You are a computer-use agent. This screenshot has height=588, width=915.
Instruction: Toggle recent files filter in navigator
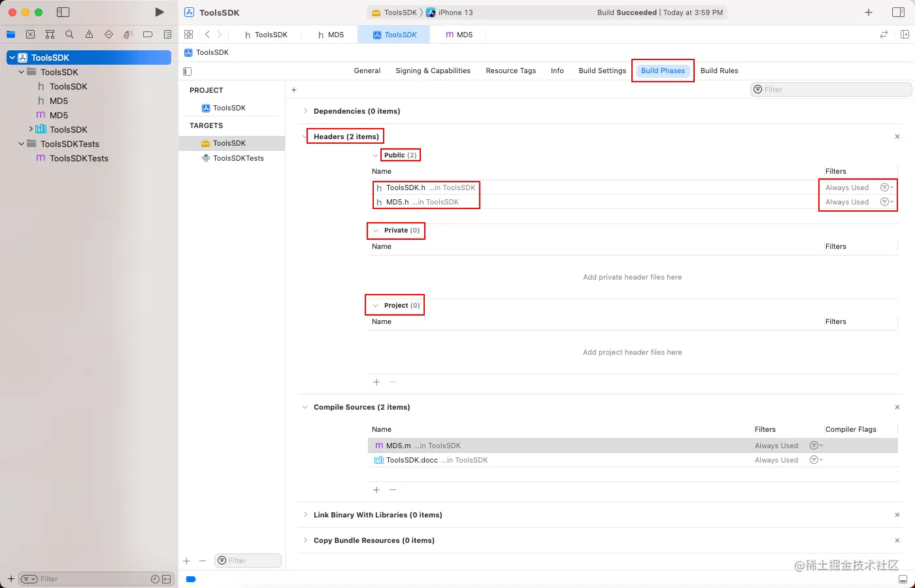pos(155,579)
